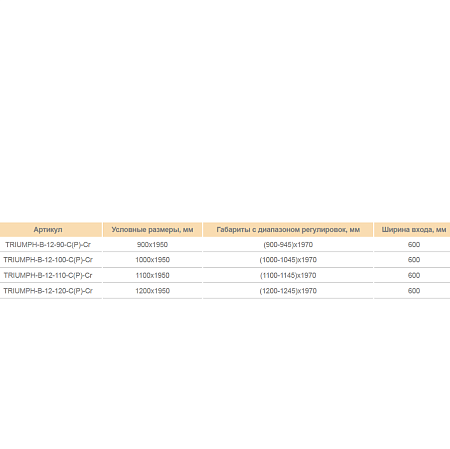Image resolution: width=450 pixels, height=449 pixels.
Task: Select article TRIUMPH-B-12-100-C(P)-Cr
Action: tap(48, 260)
